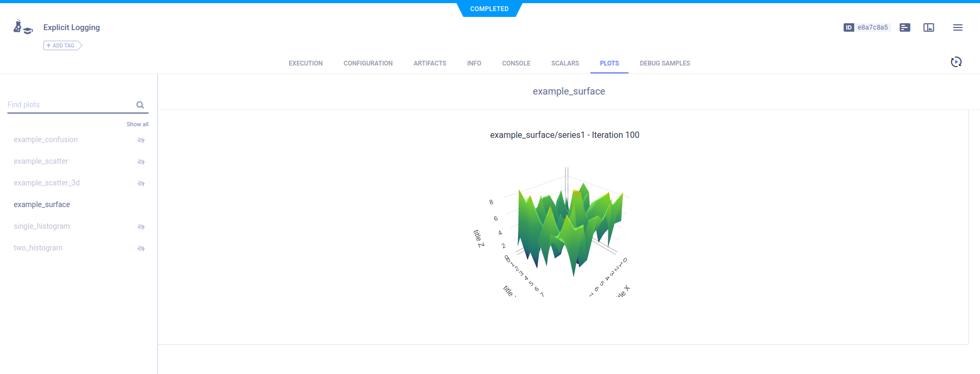Show the example_scatter plot via eye icon

pos(141,162)
